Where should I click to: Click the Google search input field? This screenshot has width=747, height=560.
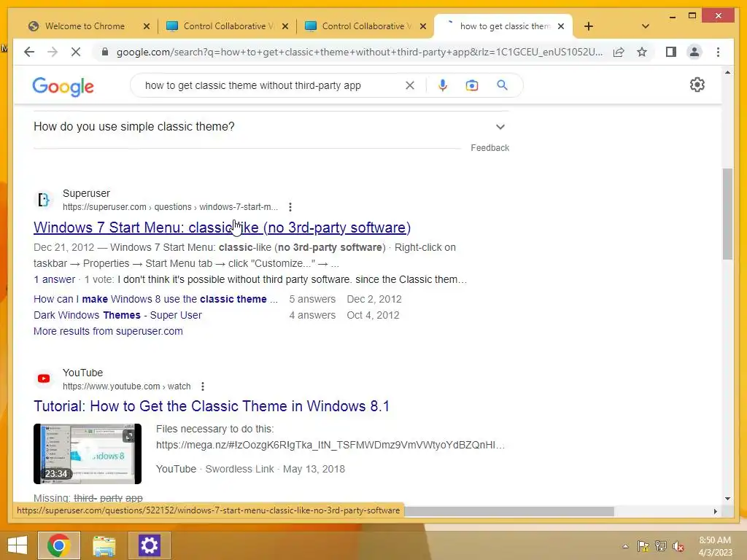click(x=271, y=85)
